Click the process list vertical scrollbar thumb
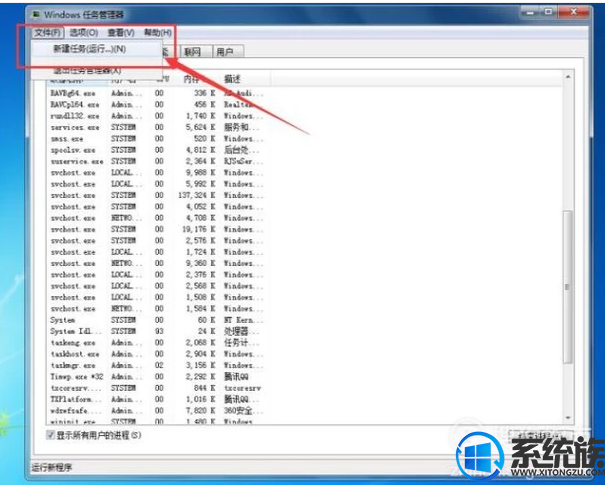This screenshot has width=605, height=485. (x=568, y=287)
